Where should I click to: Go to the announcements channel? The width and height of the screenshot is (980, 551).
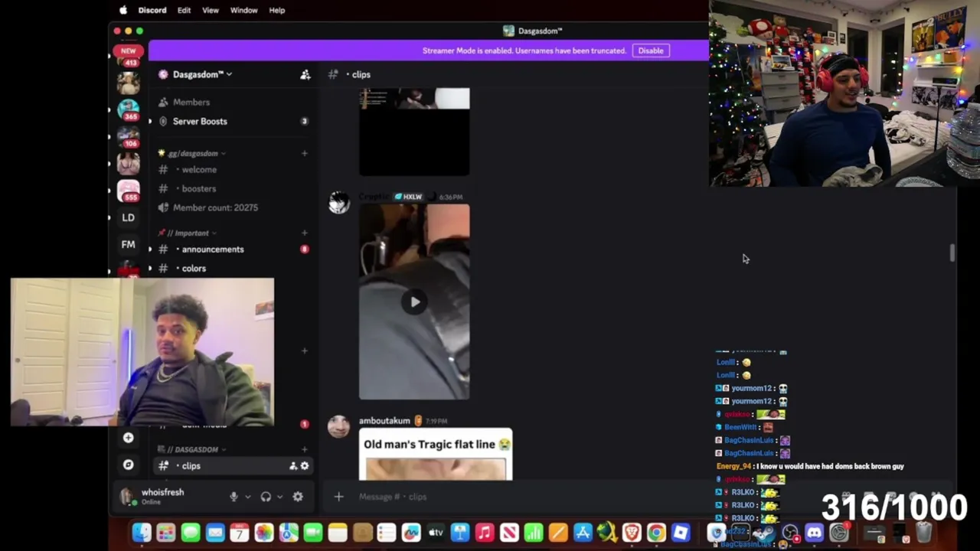pos(233,249)
